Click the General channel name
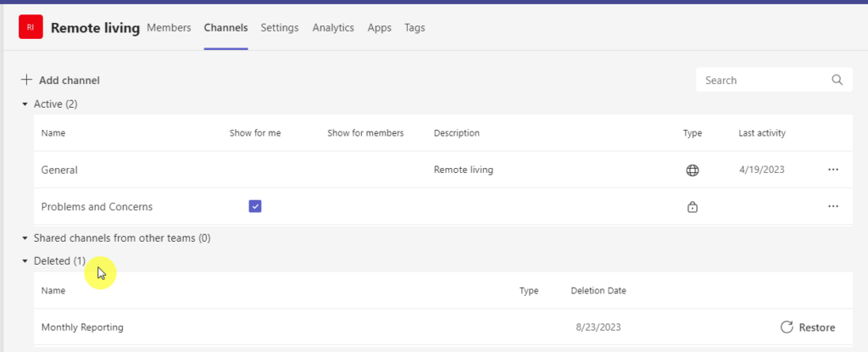Screen dimensions: 868x352 (x=59, y=170)
